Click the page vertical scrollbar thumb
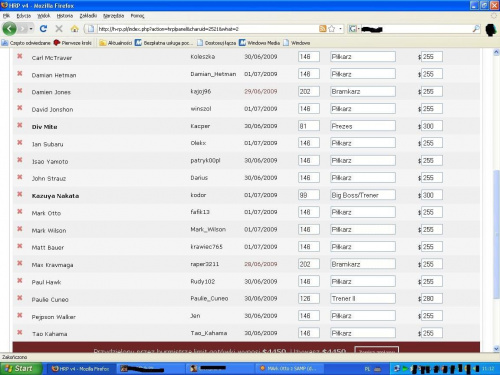This screenshot has width=500, height=375. pos(496,234)
